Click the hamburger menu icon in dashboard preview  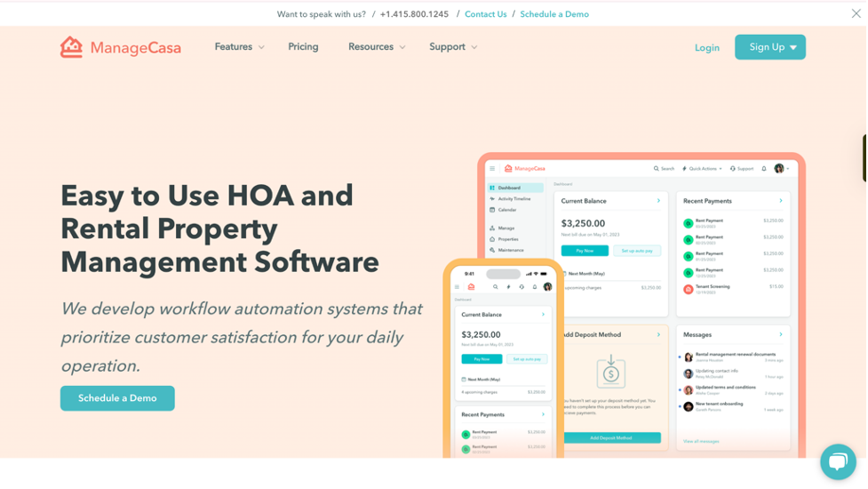pos(492,168)
